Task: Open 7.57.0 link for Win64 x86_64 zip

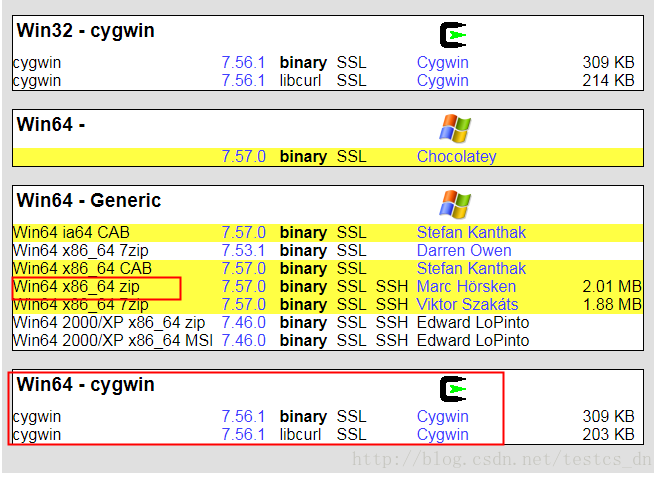Action: point(244,287)
